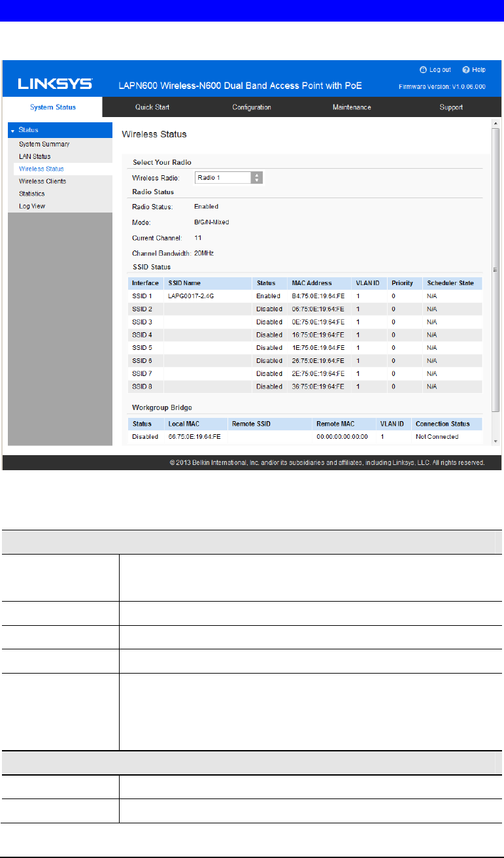Click the Not Connected status text
Viewport: 504px width, 858px height.
coord(437,436)
